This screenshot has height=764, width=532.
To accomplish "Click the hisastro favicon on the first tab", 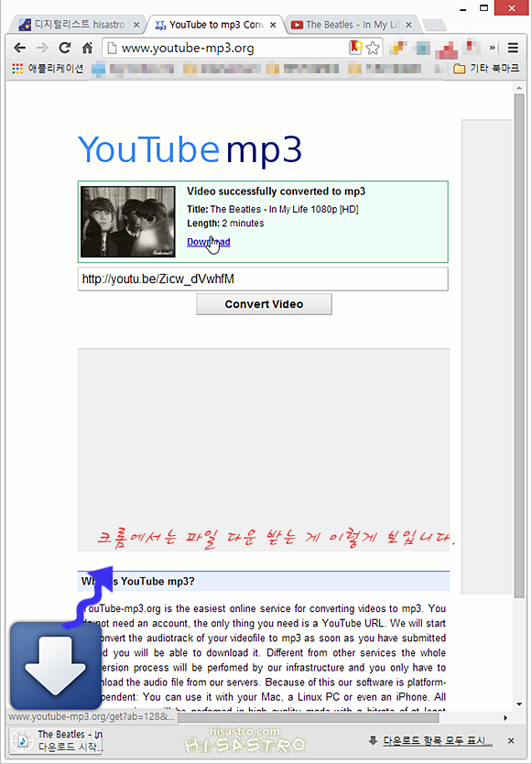I will coord(25,25).
